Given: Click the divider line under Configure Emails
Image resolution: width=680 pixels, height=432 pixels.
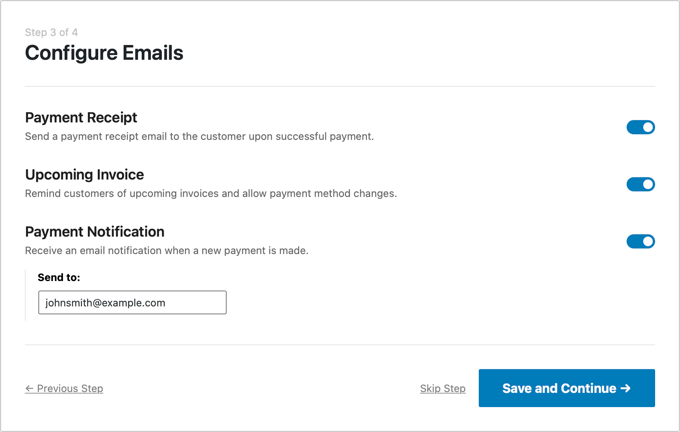Looking at the screenshot, I should click(x=340, y=87).
